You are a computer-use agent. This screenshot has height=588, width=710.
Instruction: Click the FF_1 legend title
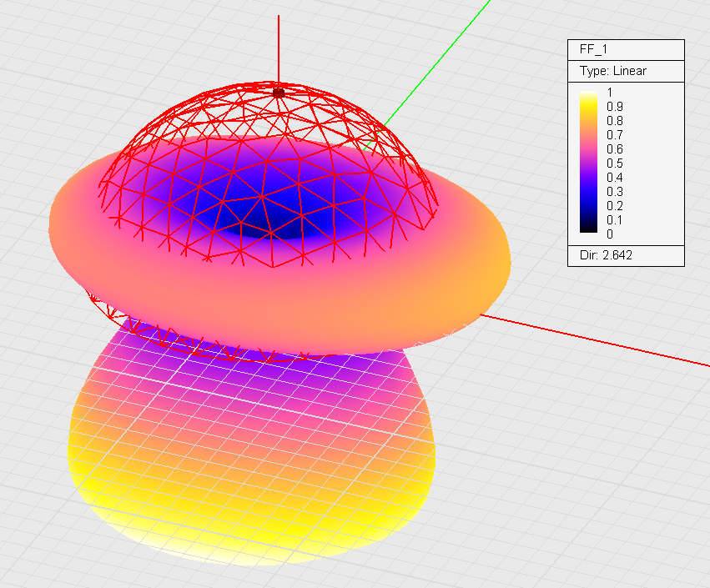(593, 49)
